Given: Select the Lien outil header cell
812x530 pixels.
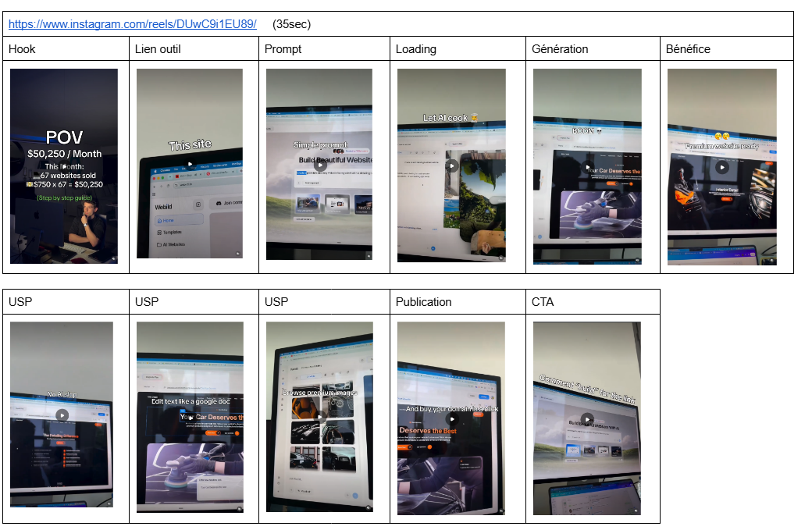Looking at the screenshot, I should [x=194, y=48].
